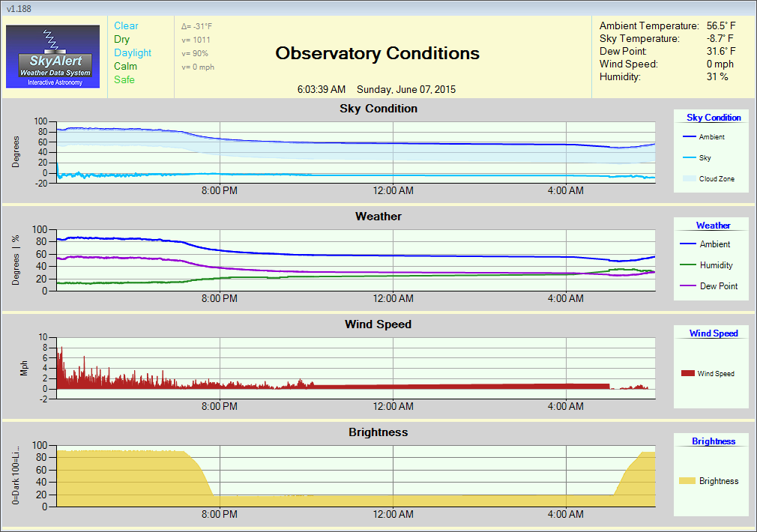
Task: Click the 8:00 PM marker on Brightness chart
Action: pyautogui.click(x=220, y=514)
